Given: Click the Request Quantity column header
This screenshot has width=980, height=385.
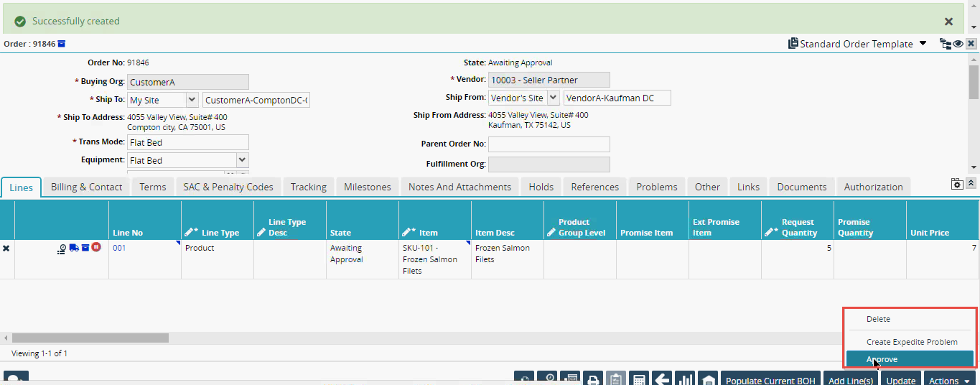Looking at the screenshot, I should pyautogui.click(x=798, y=221).
